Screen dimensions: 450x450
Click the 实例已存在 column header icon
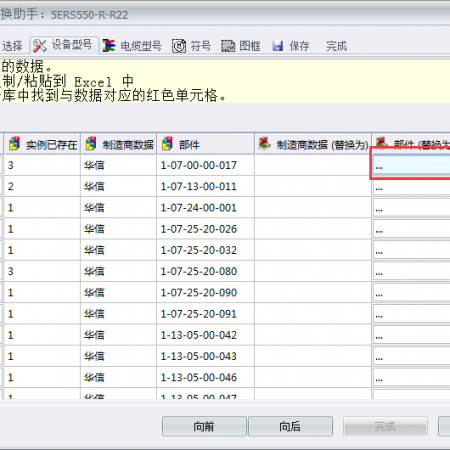coord(14,144)
